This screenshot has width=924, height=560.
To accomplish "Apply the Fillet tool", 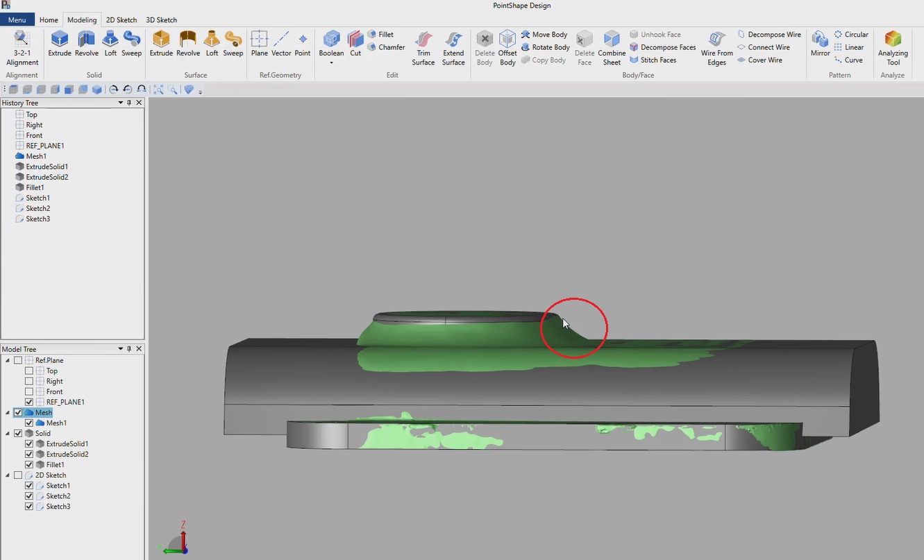I will click(380, 34).
